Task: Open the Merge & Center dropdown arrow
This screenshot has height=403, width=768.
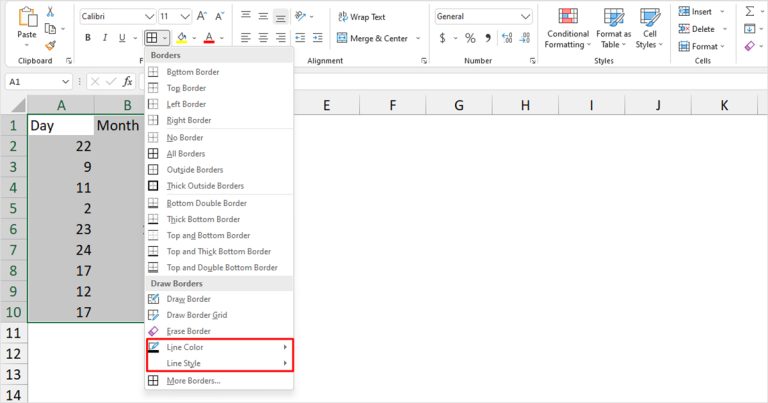Action: point(418,38)
